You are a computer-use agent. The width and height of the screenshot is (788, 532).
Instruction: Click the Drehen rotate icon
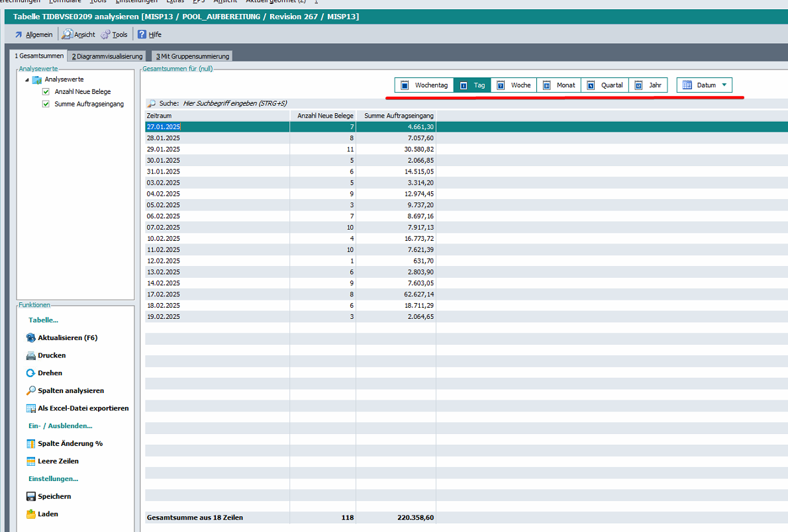(x=31, y=373)
